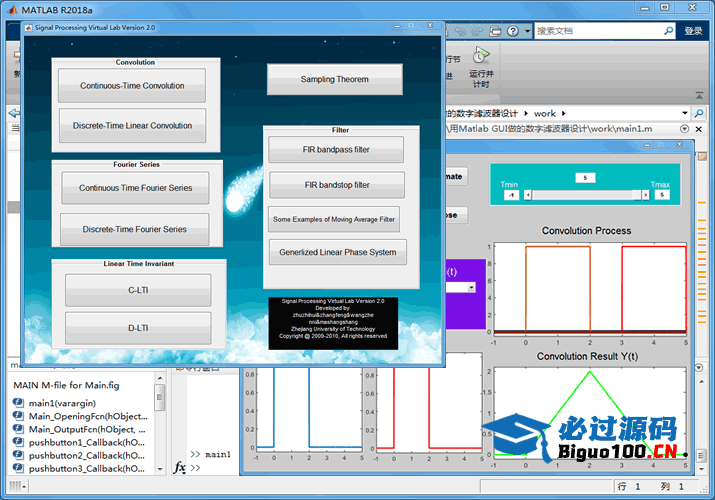Viewport: 715px width, 500px height.
Task: Select pushbutton2_Callback in function list
Action: [x=87, y=455]
